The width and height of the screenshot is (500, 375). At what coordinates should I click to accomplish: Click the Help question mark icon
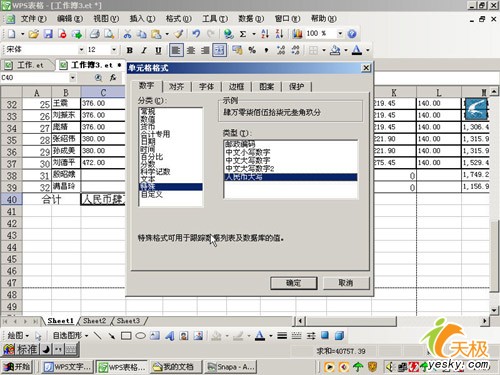coord(352,34)
